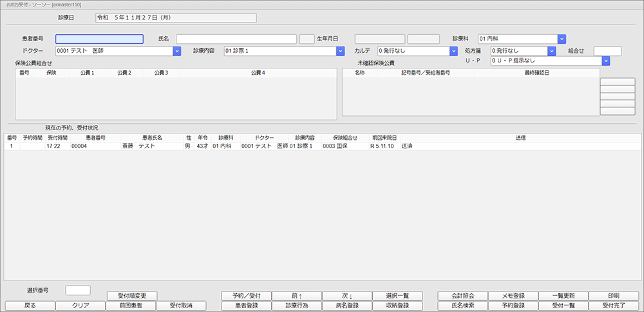This screenshot has width=644, height=312.
Task: Click the 印刷 button
Action: [614, 295]
